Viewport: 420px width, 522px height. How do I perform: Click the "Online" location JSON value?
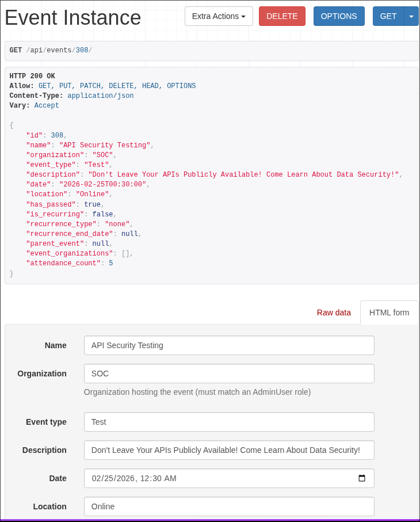tap(92, 194)
